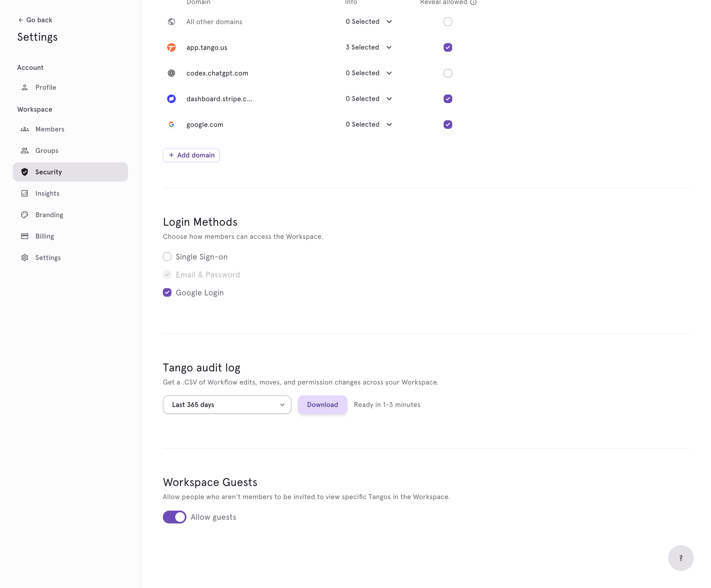Click the ChatGPT logo icon beside codex.chatgpt.com
This screenshot has height=588, width=711.
click(x=172, y=73)
